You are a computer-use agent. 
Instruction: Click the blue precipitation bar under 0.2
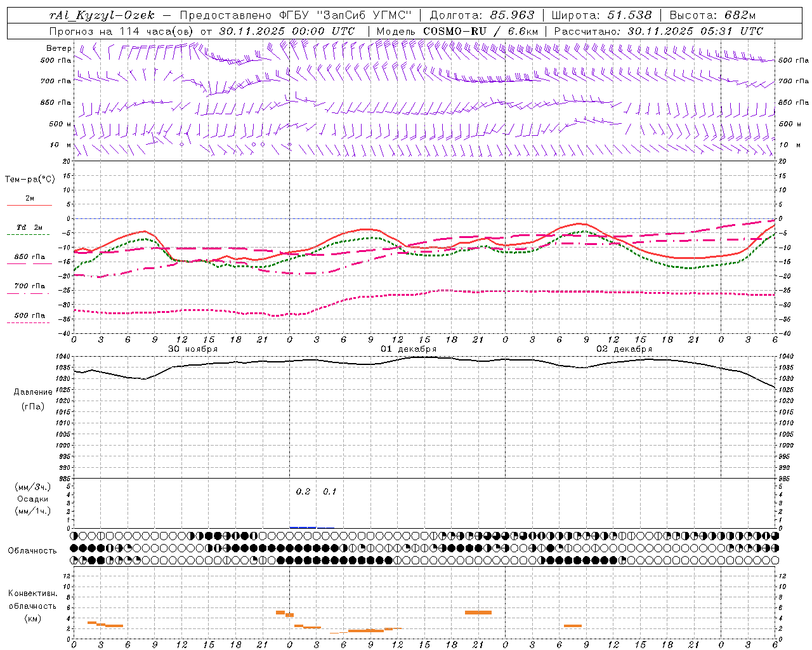pyautogui.click(x=303, y=527)
